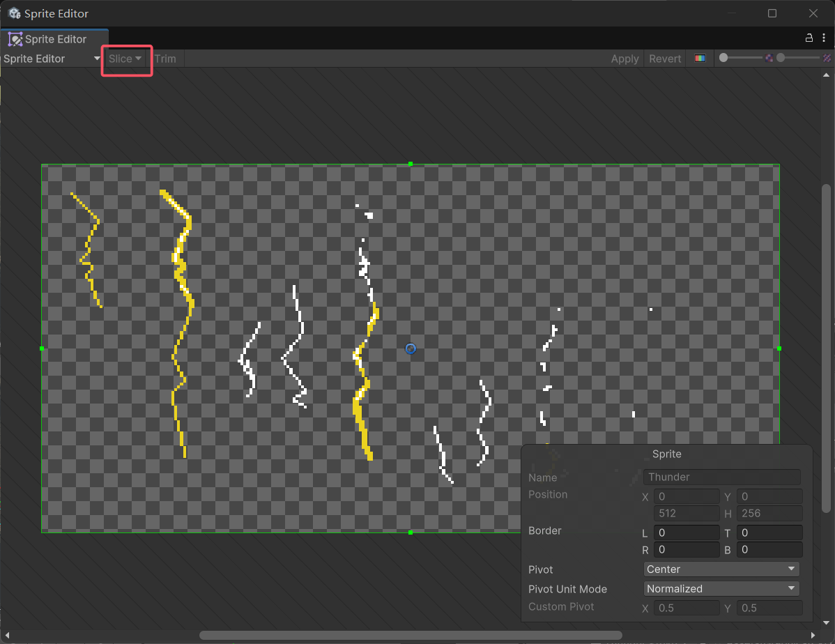Image resolution: width=835 pixels, height=644 pixels.
Task: Click the Border R input field
Action: pyautogui.click(x=687, y=550)
